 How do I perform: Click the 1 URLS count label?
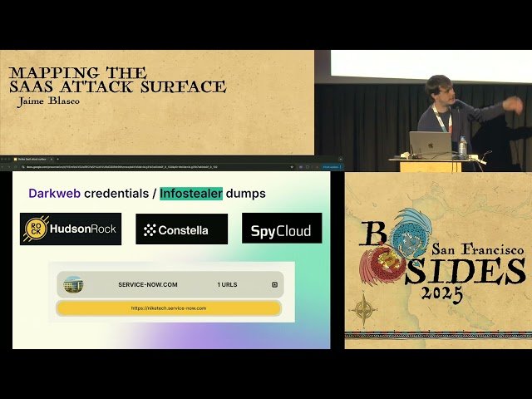227,284
